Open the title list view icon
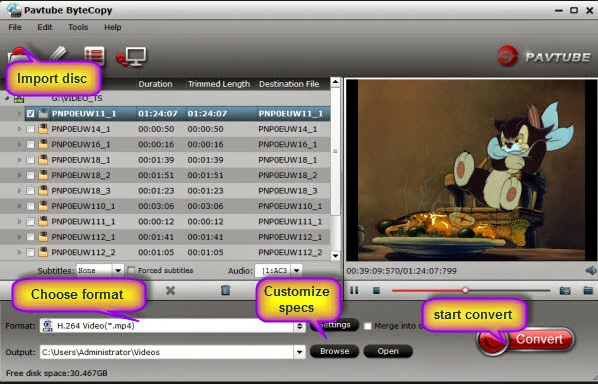 pyautogui.click(x=94, y=56)
